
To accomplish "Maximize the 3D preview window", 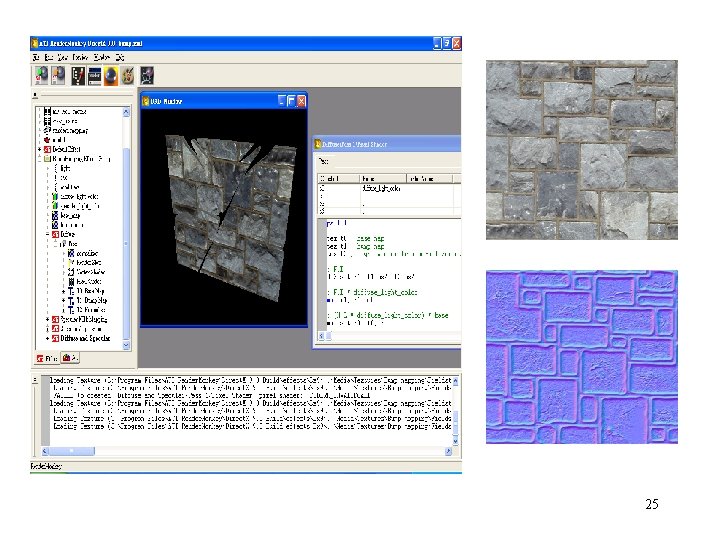I will coord(291,101).
